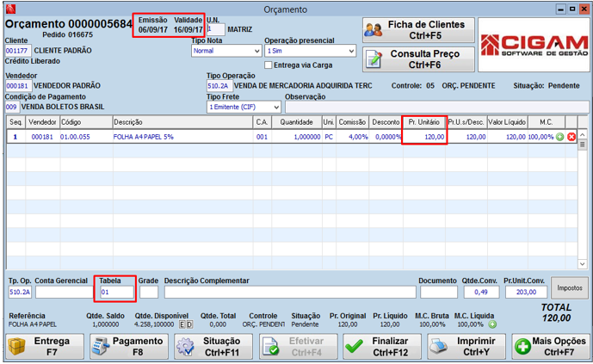This screenshot has height=364, width=593.
Task: Click Finalizar Ctrl+F12 button
Action: click(382, 347)
